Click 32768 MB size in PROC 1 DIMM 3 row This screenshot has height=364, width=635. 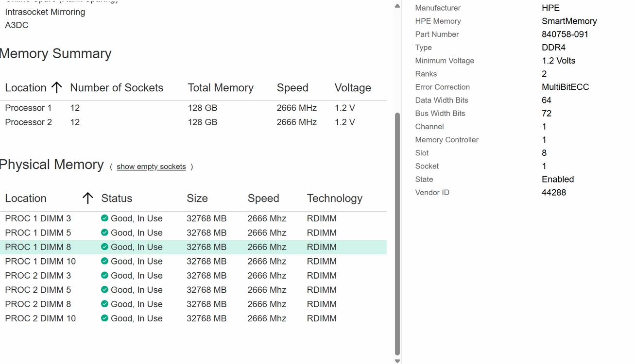pos(206,218)
